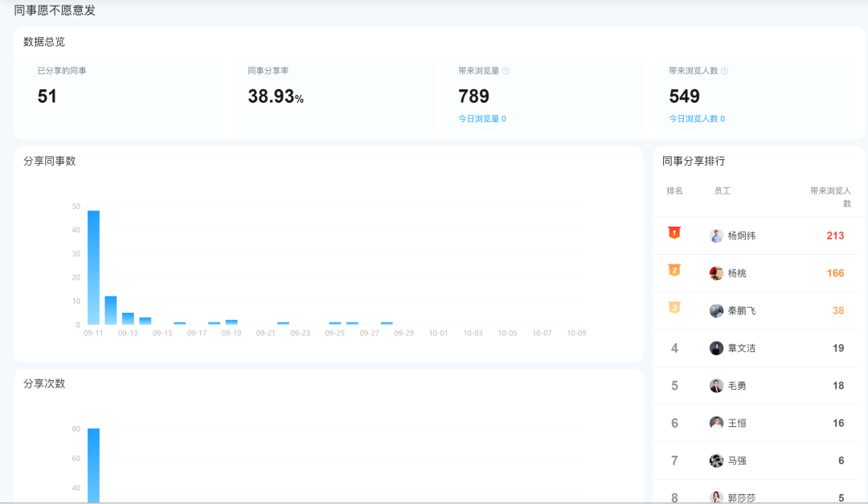Click the second place rank badge
This screenshot has height=504, width=868.
coord(674,270)
